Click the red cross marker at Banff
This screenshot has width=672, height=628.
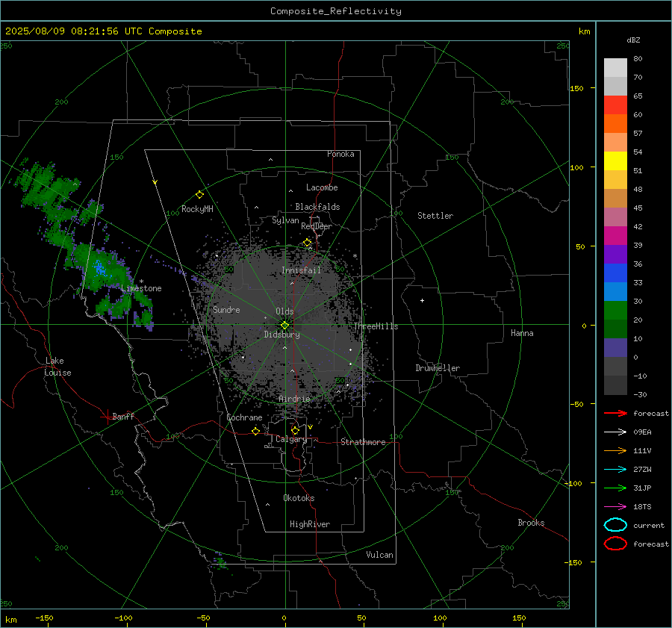click(x=107, y=417)
